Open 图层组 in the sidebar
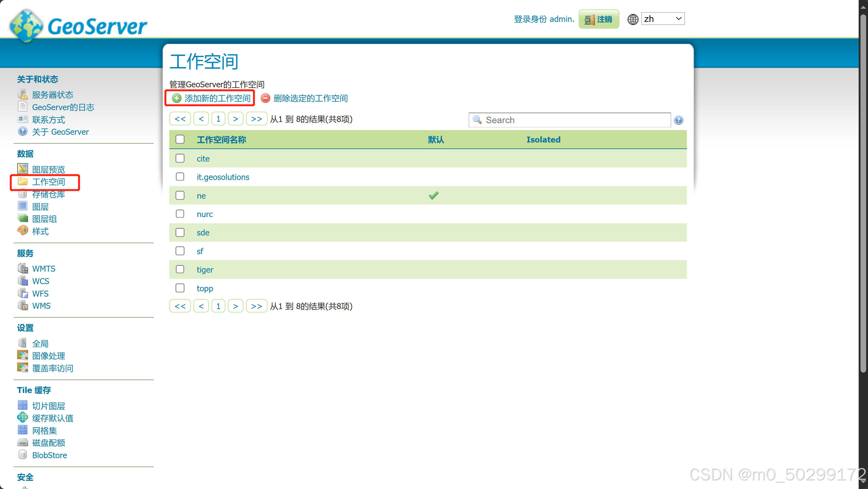 45,219
